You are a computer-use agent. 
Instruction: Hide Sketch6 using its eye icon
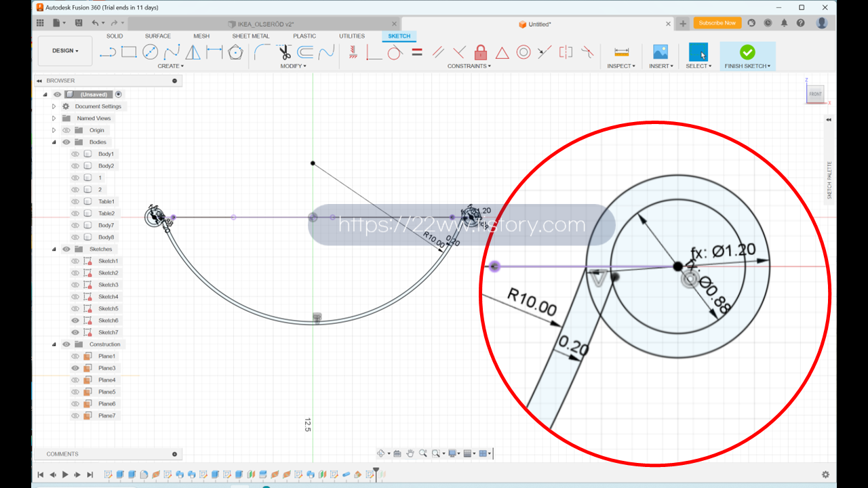[75, 321]
